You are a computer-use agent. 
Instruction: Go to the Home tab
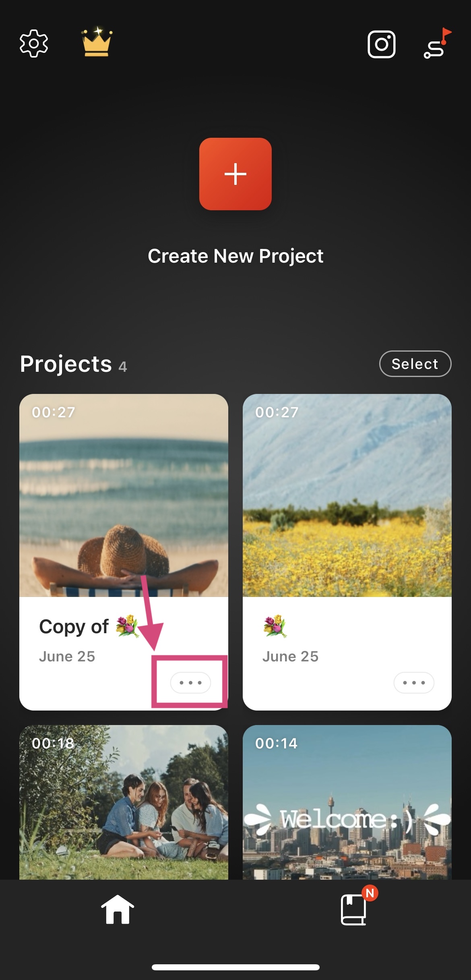[117, 910]
